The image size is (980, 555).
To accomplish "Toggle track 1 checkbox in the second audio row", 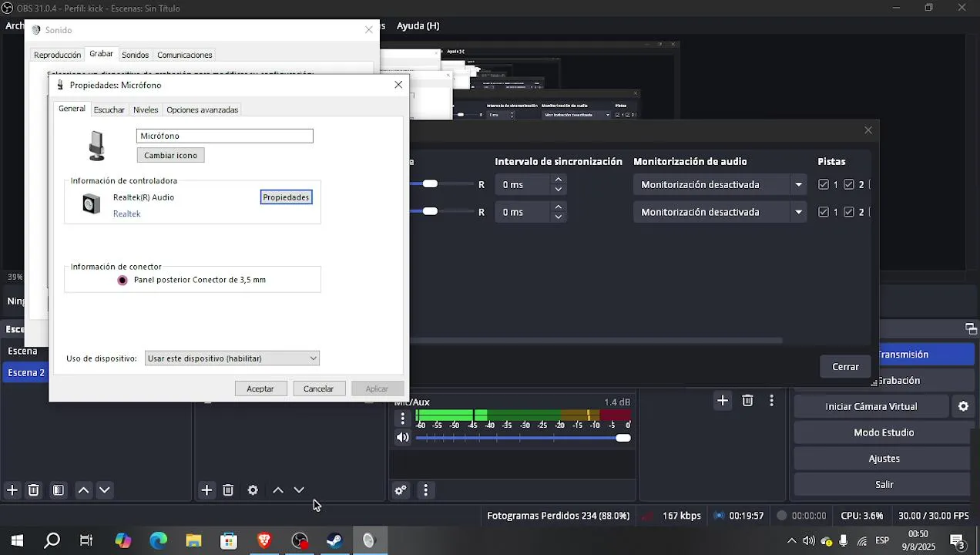I will (824, 212).
